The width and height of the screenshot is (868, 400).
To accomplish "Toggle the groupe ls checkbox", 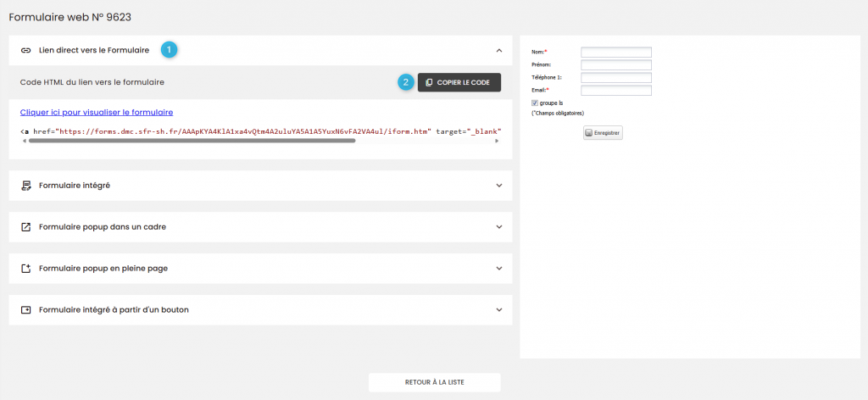I will (535, 103).
